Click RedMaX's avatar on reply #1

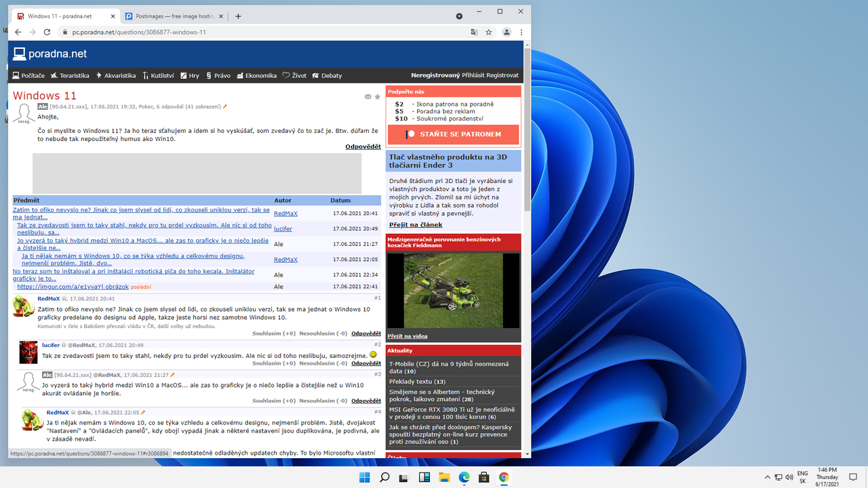pyautogui.click(x=24, y=306)
